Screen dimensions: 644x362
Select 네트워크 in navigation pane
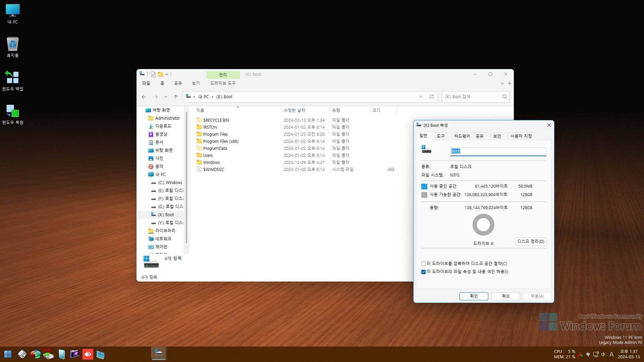click(160, 239)
